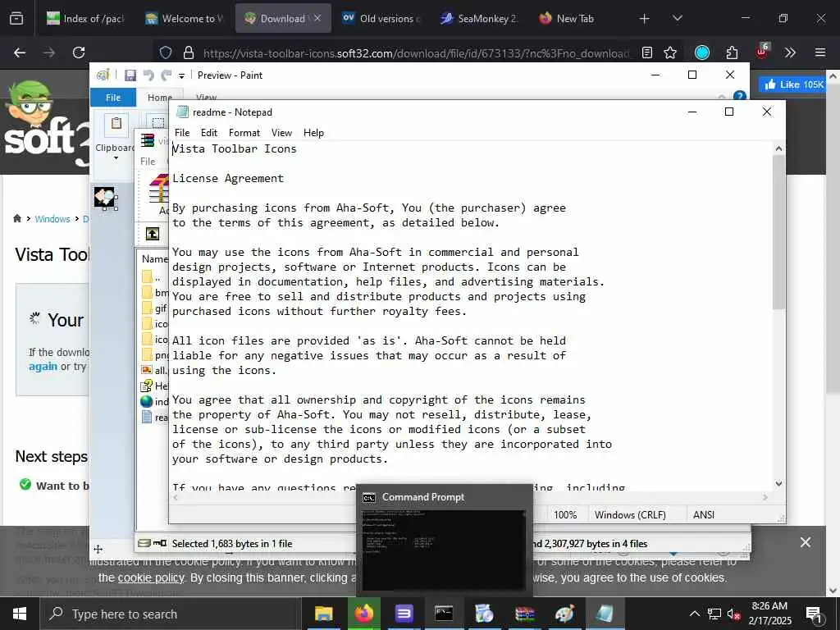The width and height of the screenshot is (840, 630).
Task: Click the WinRAR books icon in archive title bar
Action: pyautogui.click(x=148, y=141)
